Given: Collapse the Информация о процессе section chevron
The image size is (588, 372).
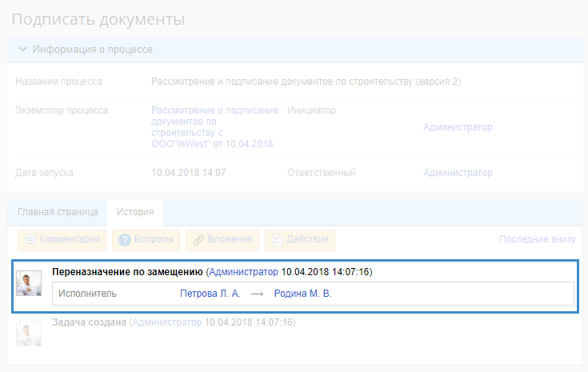Looking at the screenshot, I should [x=22, y=50].
